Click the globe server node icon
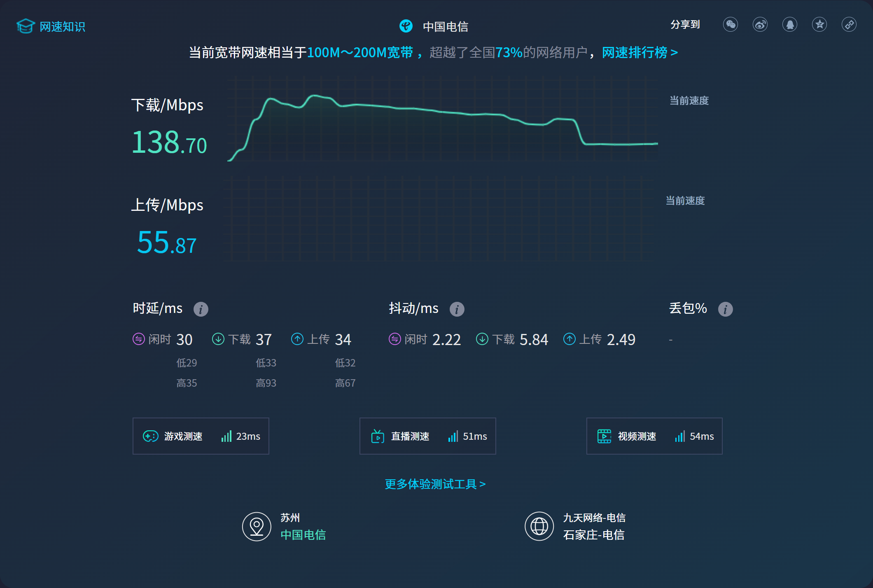 pyautogui.click(x=539, y=526)
